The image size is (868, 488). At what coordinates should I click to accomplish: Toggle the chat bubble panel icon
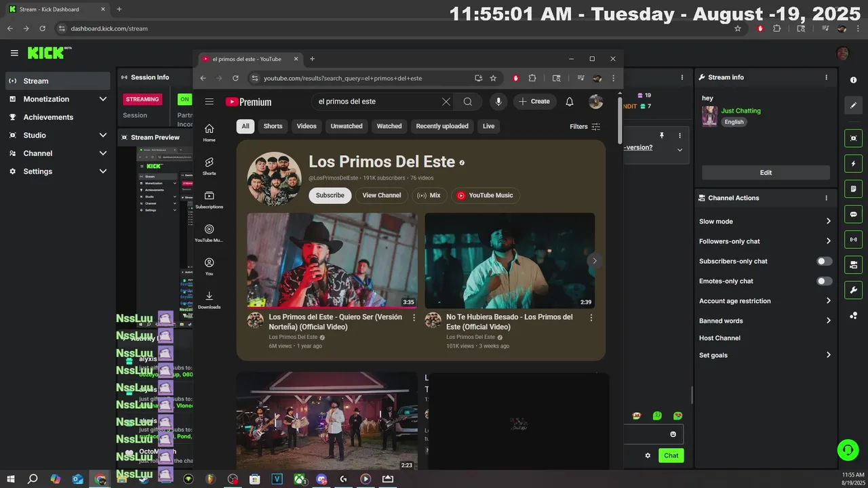tap(853, 214)
